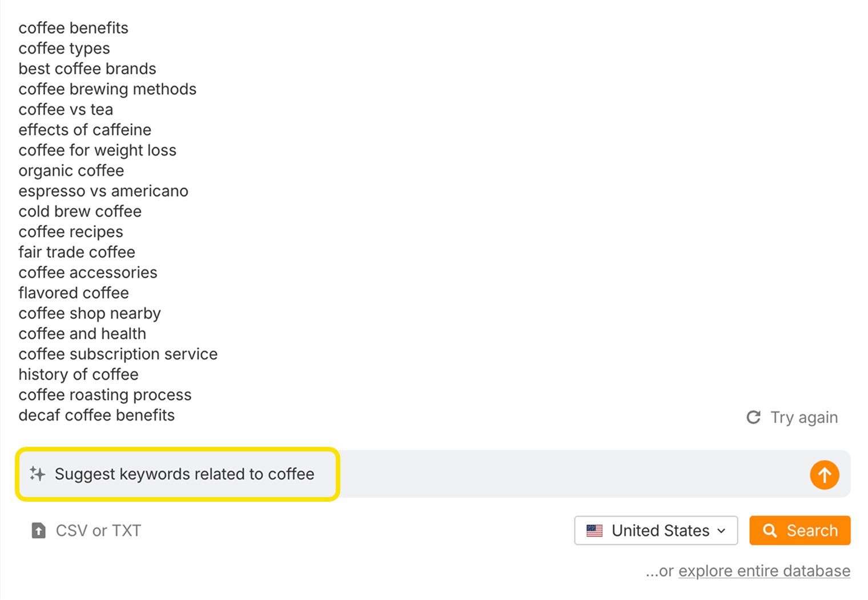The width and height of the screenshot is (868, 600).
Task: Select the keyword coffee benefits
Action: pyautogui.click(x=73, y=27)
